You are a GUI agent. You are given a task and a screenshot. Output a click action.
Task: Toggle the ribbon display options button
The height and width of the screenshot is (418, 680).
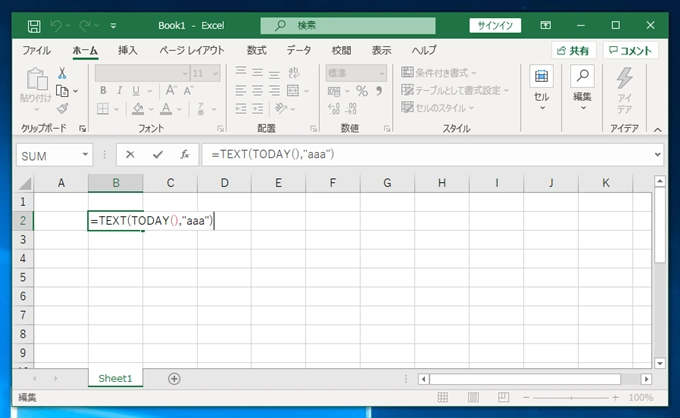tap(546, 26)
